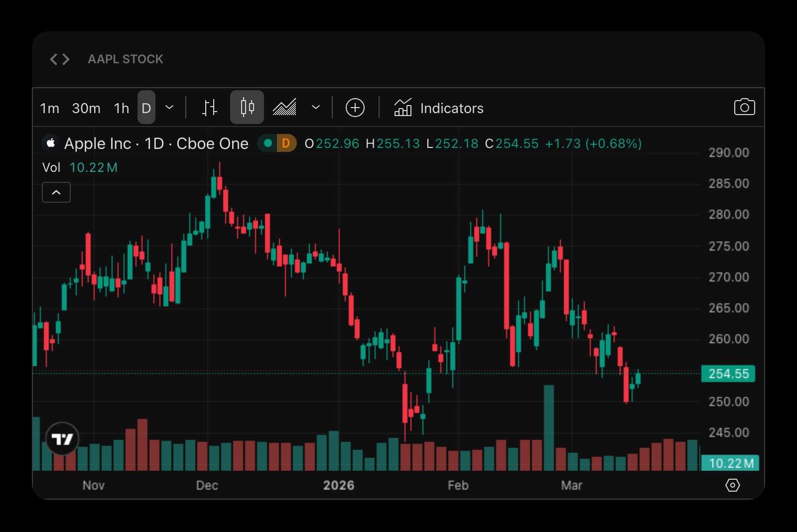Click the forward navigation arrow
Screen dimensions: 797x532
click(66, 59)
